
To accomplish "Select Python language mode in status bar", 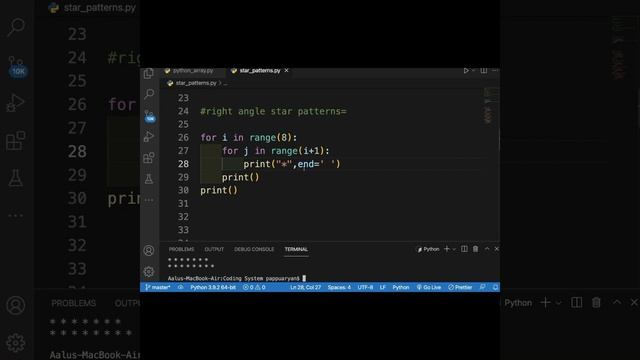I will click(401, 287).
